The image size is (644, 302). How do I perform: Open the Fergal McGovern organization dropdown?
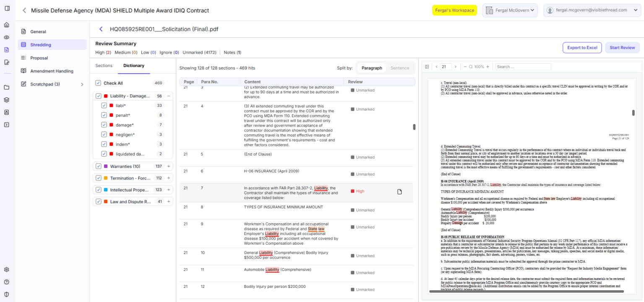[510, 10]
